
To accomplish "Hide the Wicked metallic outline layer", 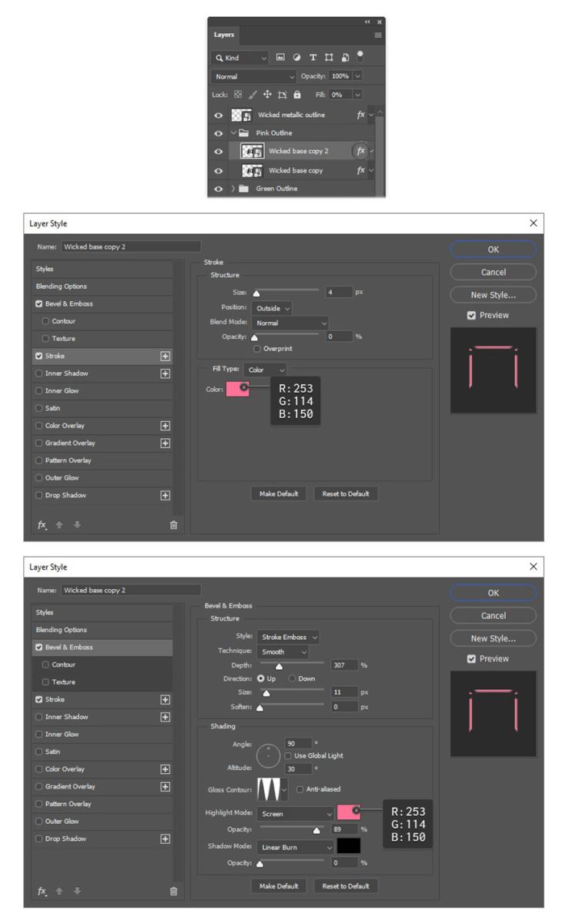I will point(218,115).
